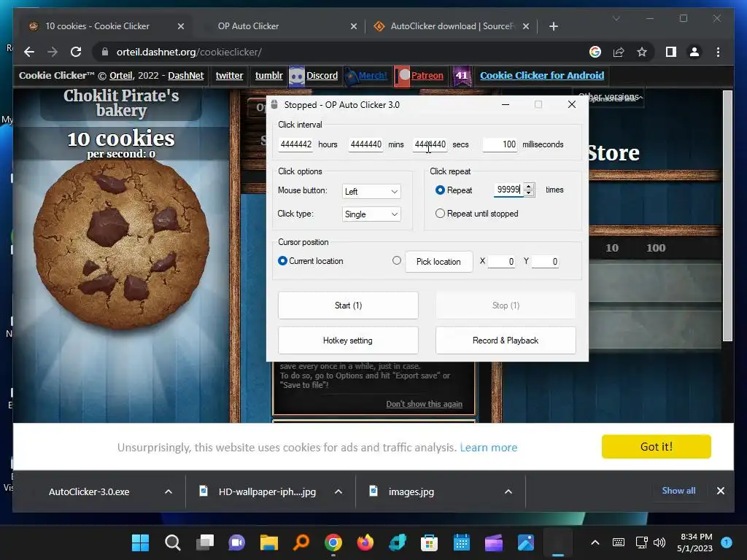
Task: Open the Chat taskbar icon
Action: point(237,542)
